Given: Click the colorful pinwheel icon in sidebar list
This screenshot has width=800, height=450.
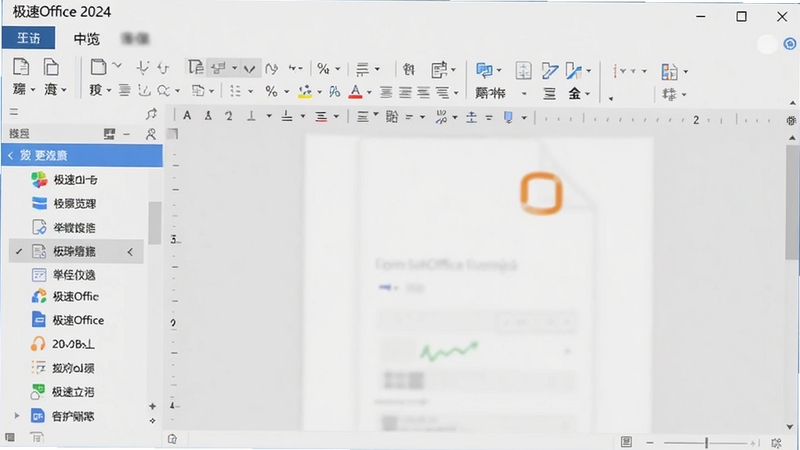Looking at the screenshot, I should [x=39, y=180].
